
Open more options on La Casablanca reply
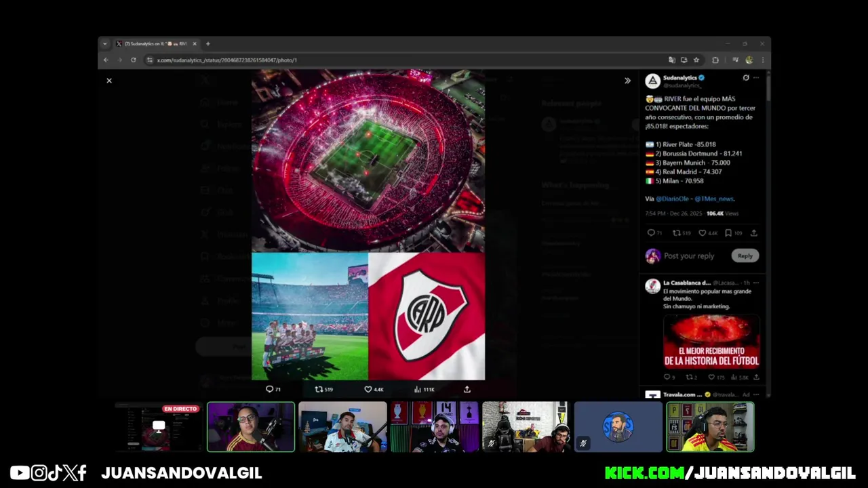tap(756, 283)
